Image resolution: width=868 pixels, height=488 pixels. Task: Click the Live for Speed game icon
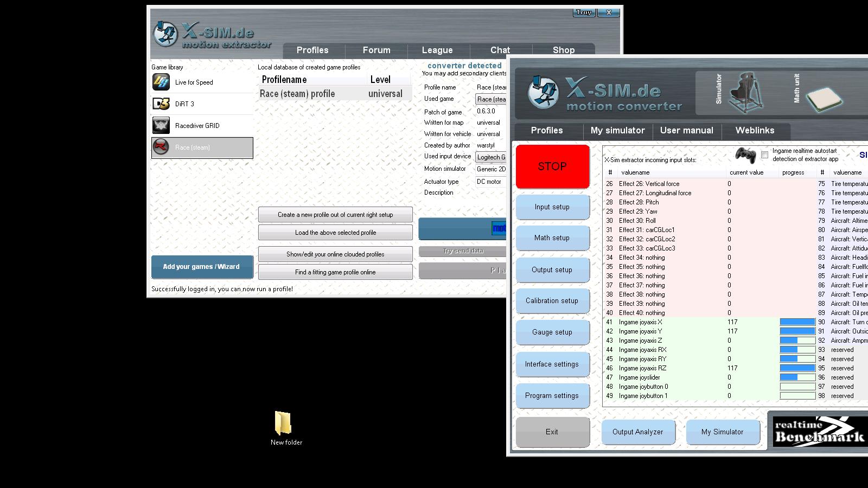tap(161, 82)
